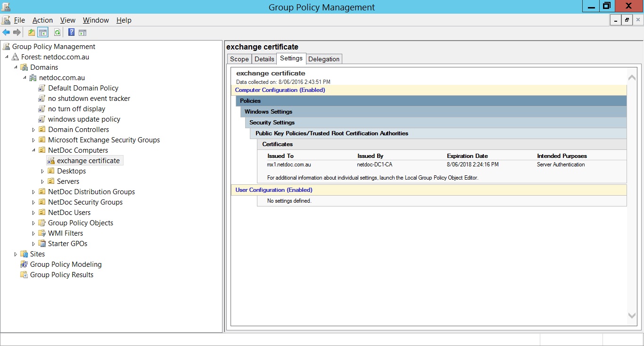Collapse the NetDoc Computers node
The image size is (644, 346).
coord(34,150)
